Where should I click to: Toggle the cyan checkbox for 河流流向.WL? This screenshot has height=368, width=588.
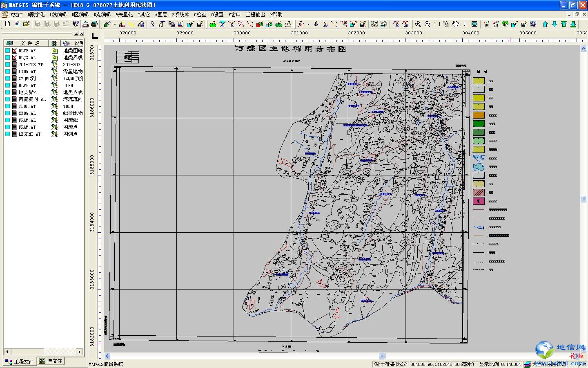point(7,99)
